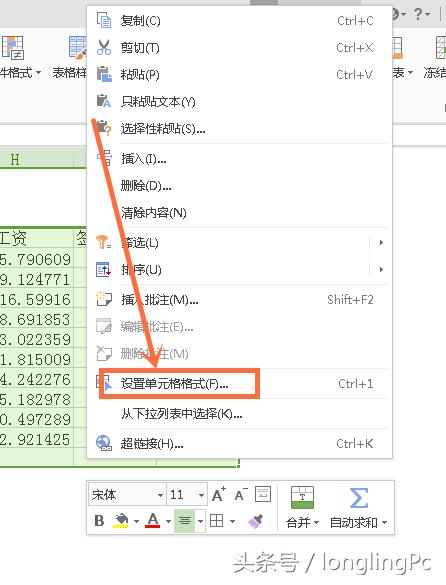Click the increase font size icon
This screenshot has height=585, width=446.
219,495
